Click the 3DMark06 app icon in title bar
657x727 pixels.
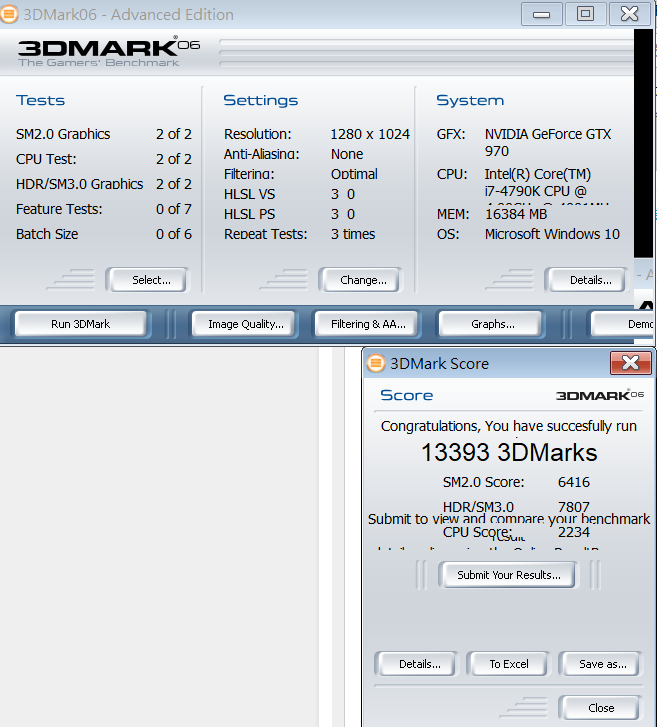[8, 14]
